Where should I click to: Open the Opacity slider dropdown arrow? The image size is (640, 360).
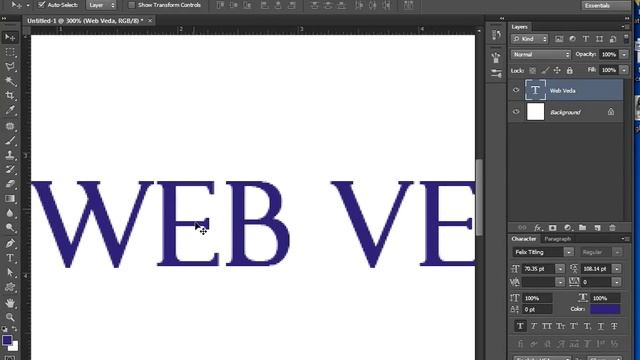pos(624,54)
